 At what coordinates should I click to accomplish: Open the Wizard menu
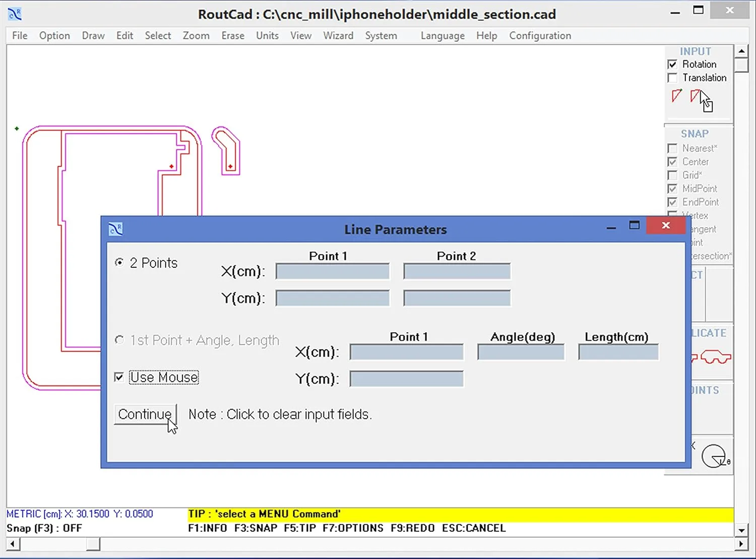[x=338, y=35]
